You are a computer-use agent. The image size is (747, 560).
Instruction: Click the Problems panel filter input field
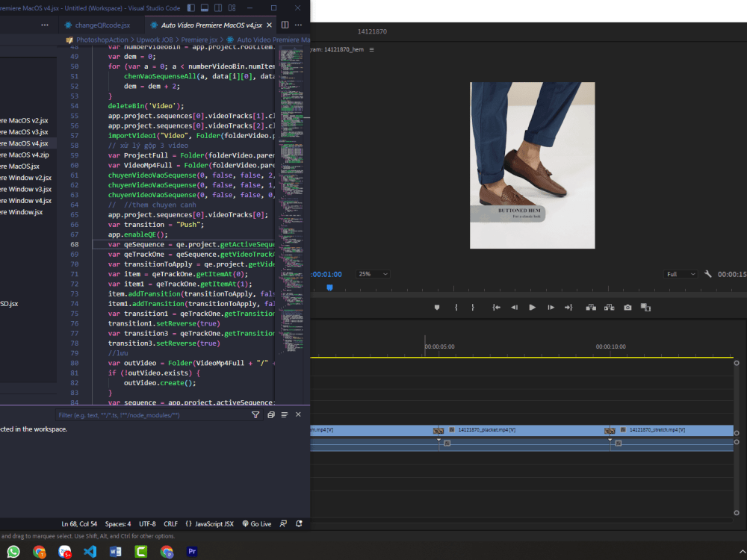pyautogui.click(x=149, y=414)
